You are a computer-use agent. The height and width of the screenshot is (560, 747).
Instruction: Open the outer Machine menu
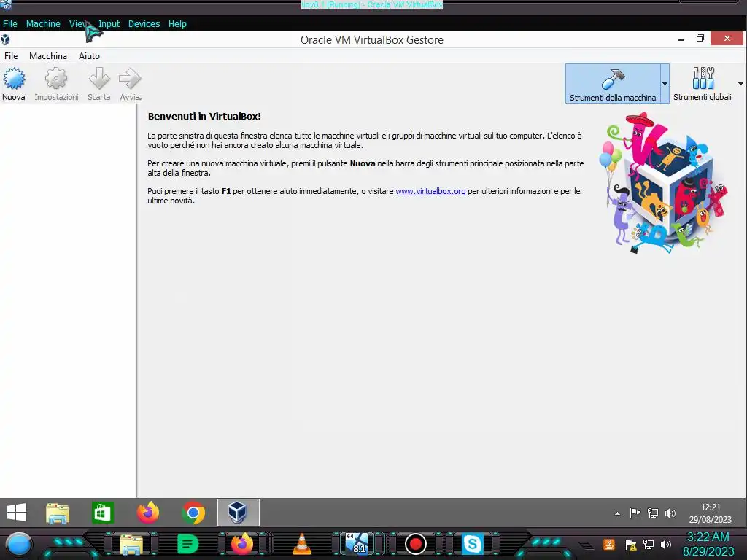(x=43, y=24)
